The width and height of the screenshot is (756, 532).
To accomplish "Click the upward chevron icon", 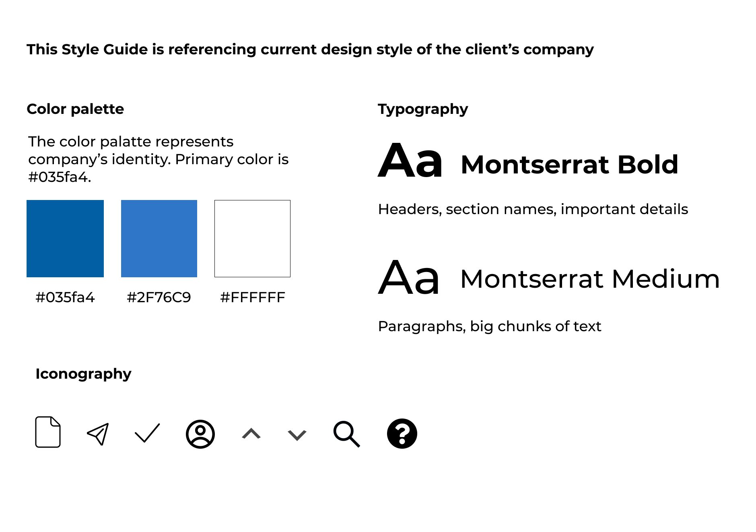I will click(251, 433).
